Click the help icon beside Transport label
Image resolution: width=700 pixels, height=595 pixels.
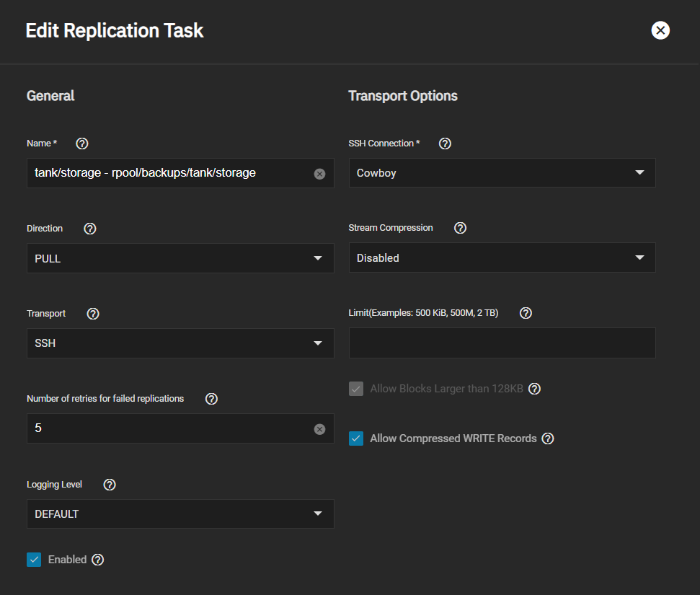[93, 314]
